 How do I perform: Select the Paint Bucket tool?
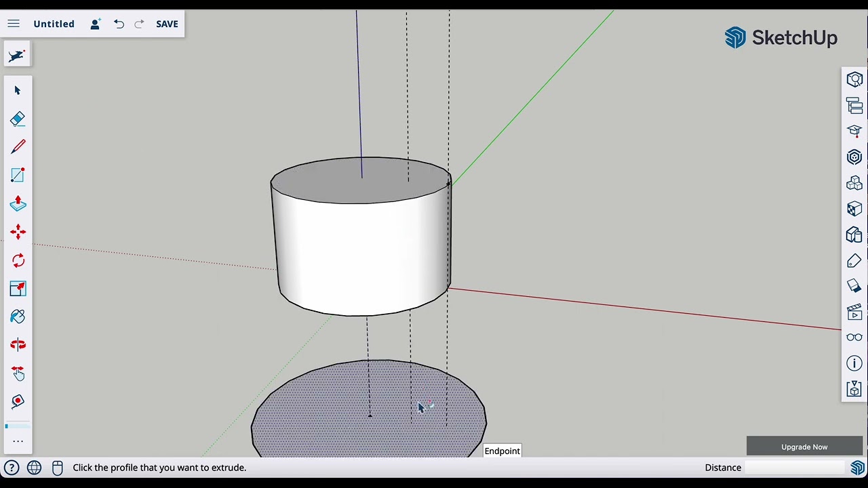pos(18,317)
